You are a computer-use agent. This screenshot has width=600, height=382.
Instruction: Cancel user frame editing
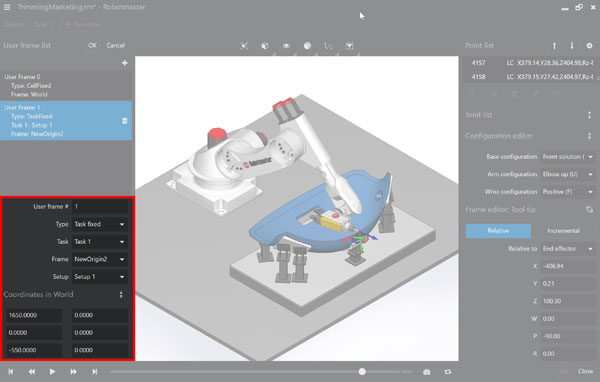[x=116, y=45]
